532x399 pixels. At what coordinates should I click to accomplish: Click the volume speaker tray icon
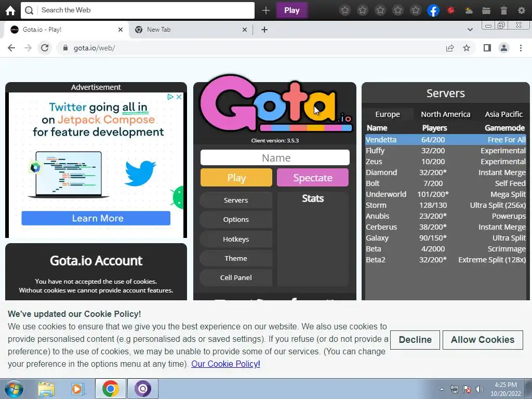pyautogui.click(x=480, y=389)
